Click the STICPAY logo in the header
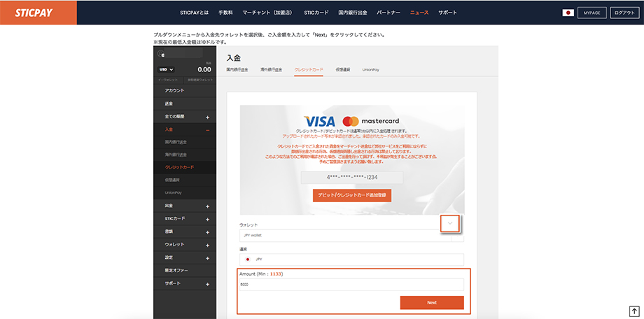This screenshot has height=319, width=644. (x=34, y=13)
